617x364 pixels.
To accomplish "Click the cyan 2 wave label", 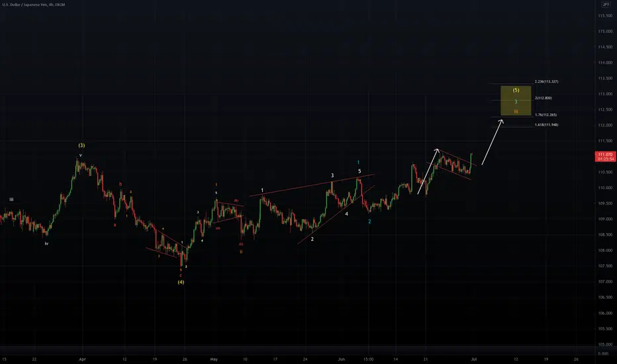I will click(x=369, y=222).
